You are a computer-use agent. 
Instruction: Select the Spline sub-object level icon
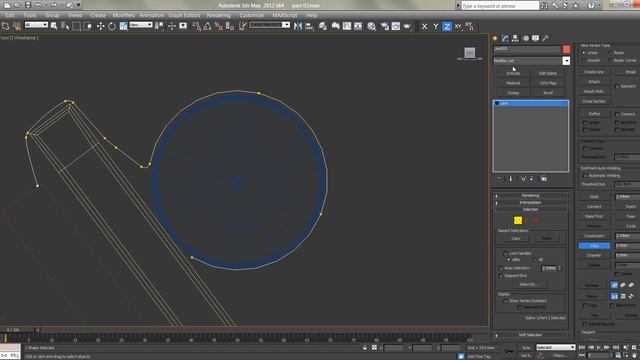tap(535, 220)
